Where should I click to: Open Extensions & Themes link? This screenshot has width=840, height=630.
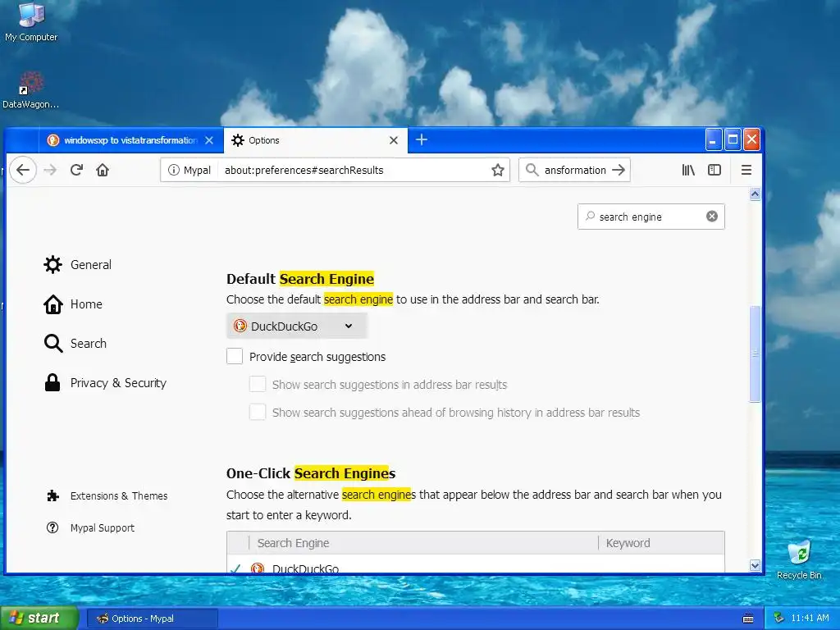(107, 496)
